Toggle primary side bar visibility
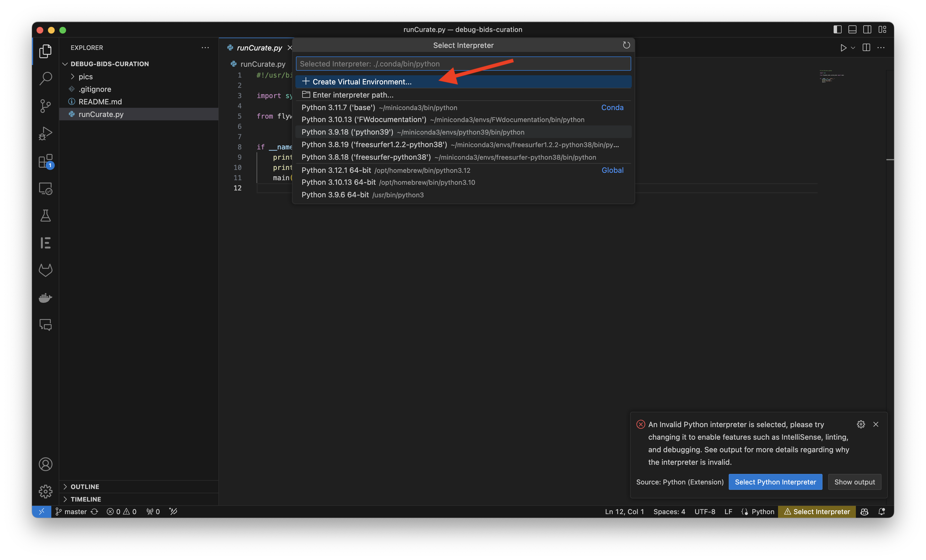 [x=837, y=29]
